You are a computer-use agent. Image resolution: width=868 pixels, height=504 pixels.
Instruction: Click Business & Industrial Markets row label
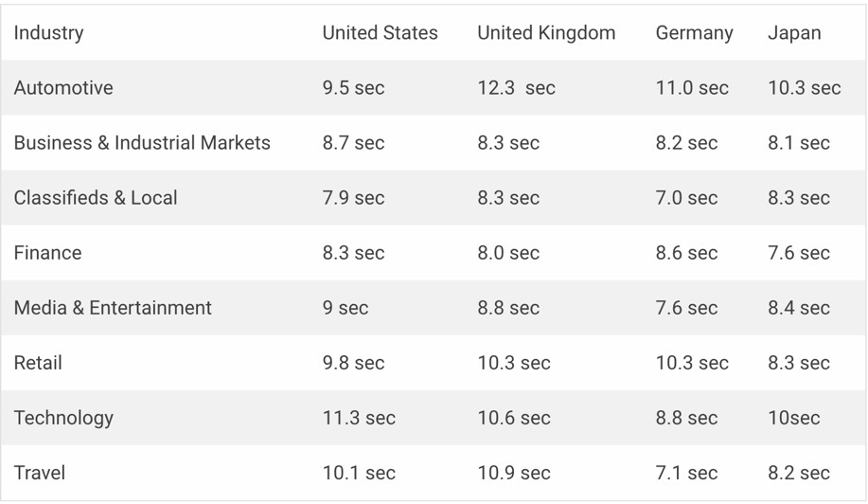[142, 143]
